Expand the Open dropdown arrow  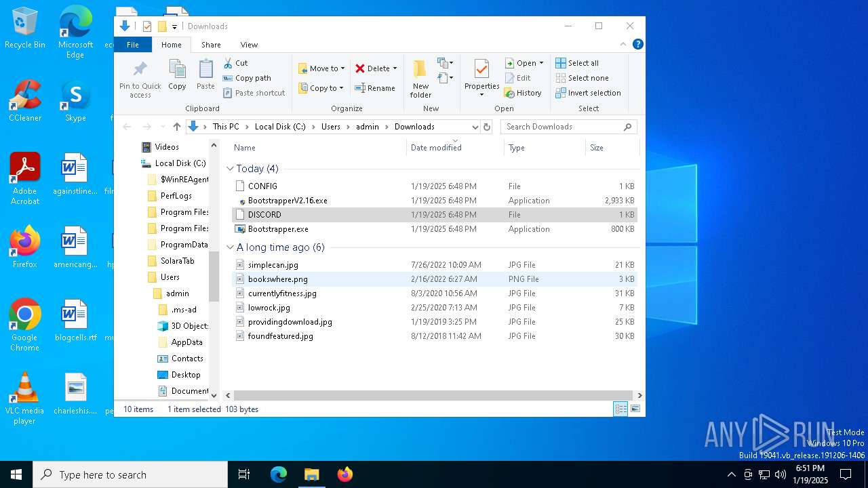[x=541, y=63]
